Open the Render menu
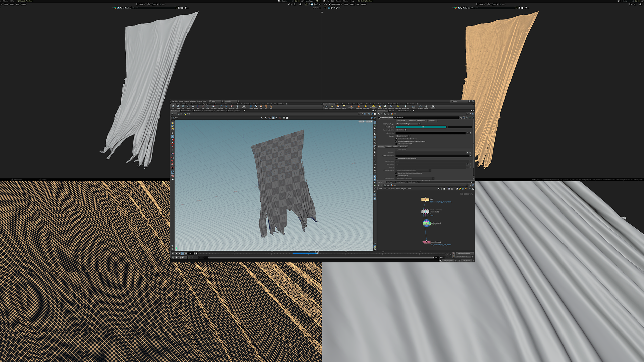644x362 pixels. pos(181,101)
